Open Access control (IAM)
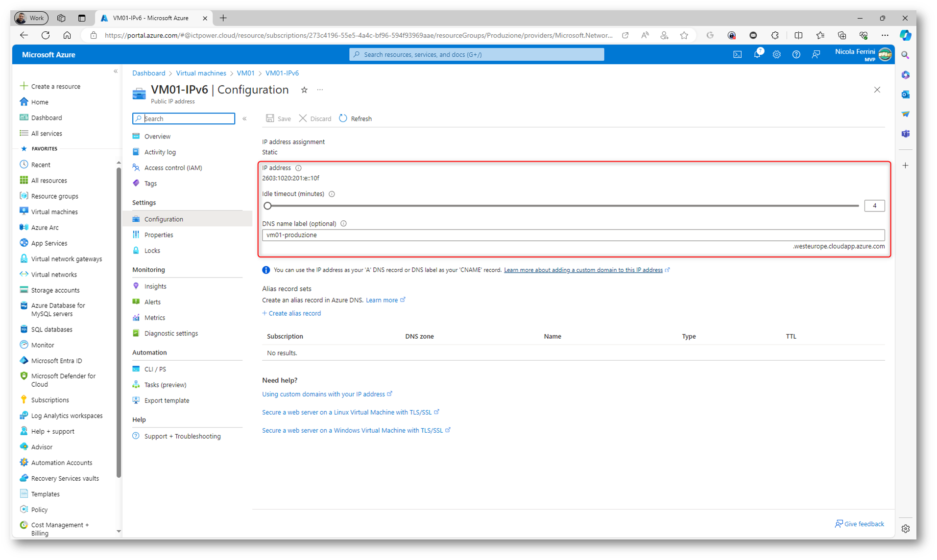Image resolution: width=937 pixels, height=560 pixels. [x=173, y=167]
